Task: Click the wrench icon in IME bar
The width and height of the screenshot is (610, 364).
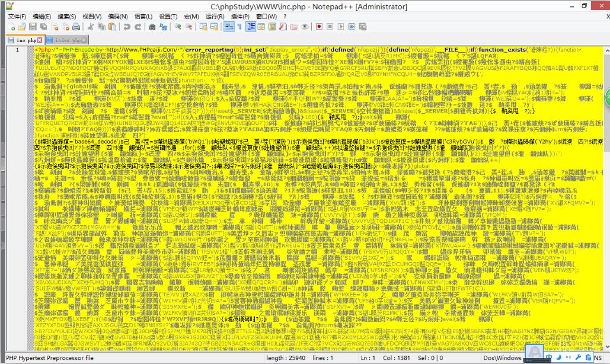Action: (578, 357)
